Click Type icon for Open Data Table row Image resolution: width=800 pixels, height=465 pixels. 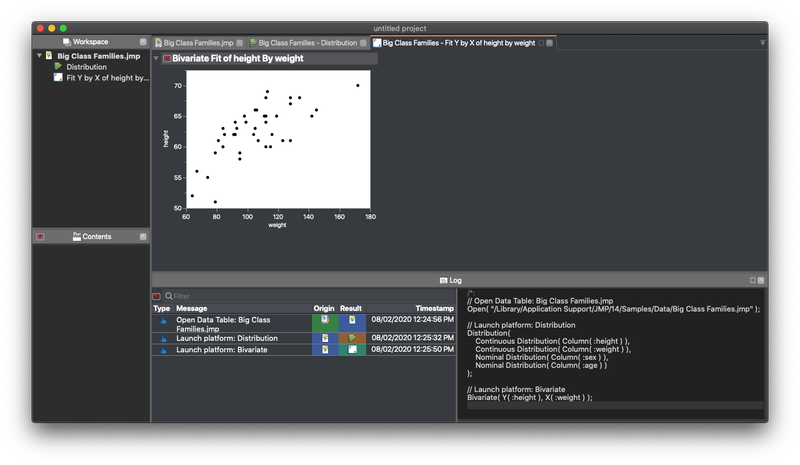163,321
